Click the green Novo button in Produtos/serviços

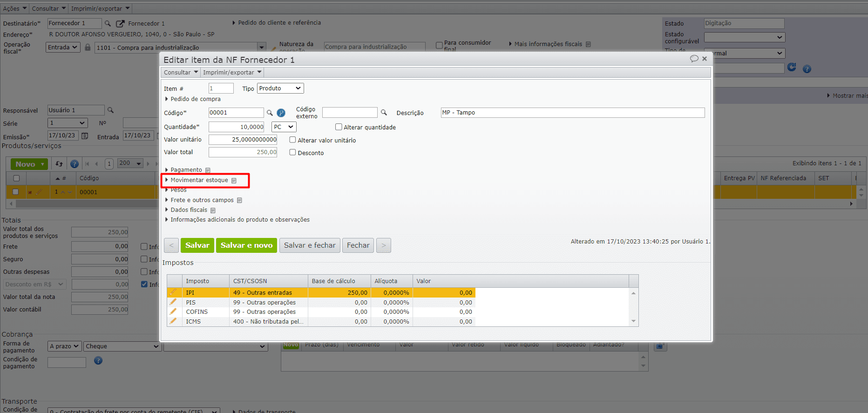[x=29, y=164]
